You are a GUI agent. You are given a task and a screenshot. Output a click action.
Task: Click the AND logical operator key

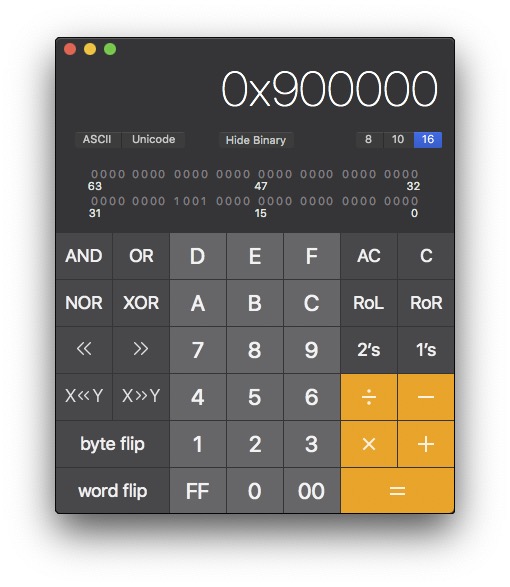[x=84, y=256]
